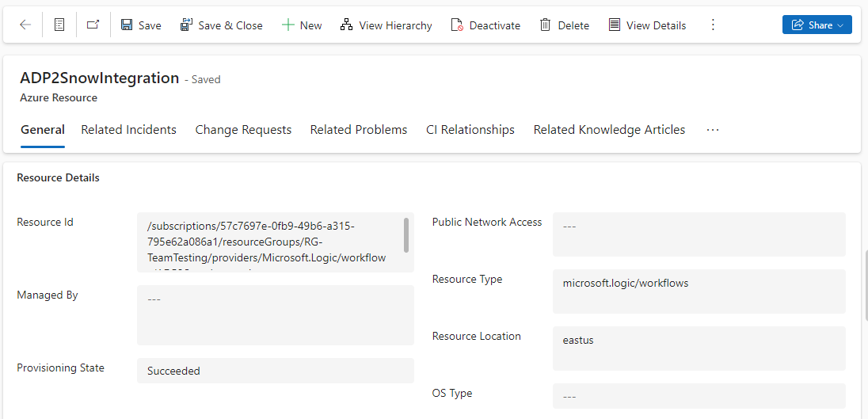Click the Resource Id label
The height and width of the screenshot is (419, 868).
tap(45, 222)
